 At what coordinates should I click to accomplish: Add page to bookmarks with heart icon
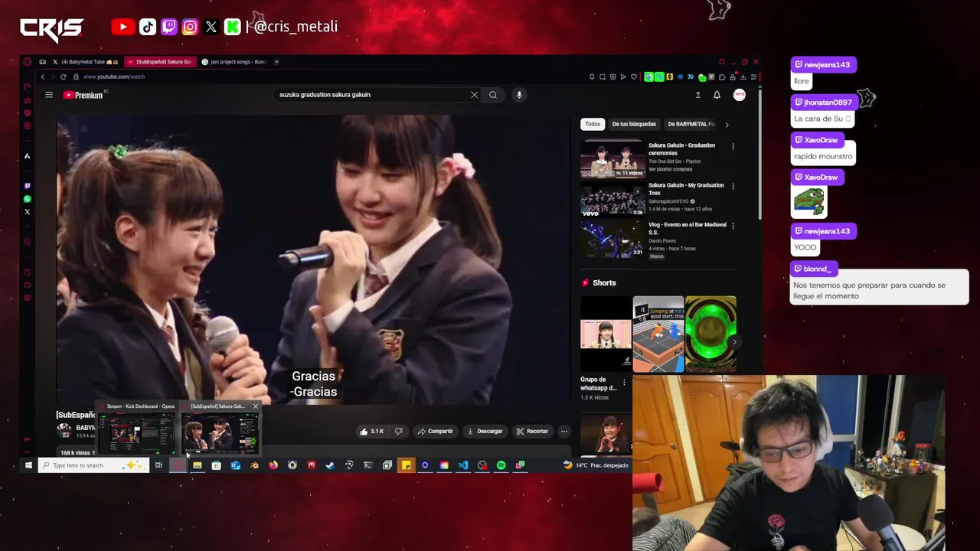(x=633, y=77)
